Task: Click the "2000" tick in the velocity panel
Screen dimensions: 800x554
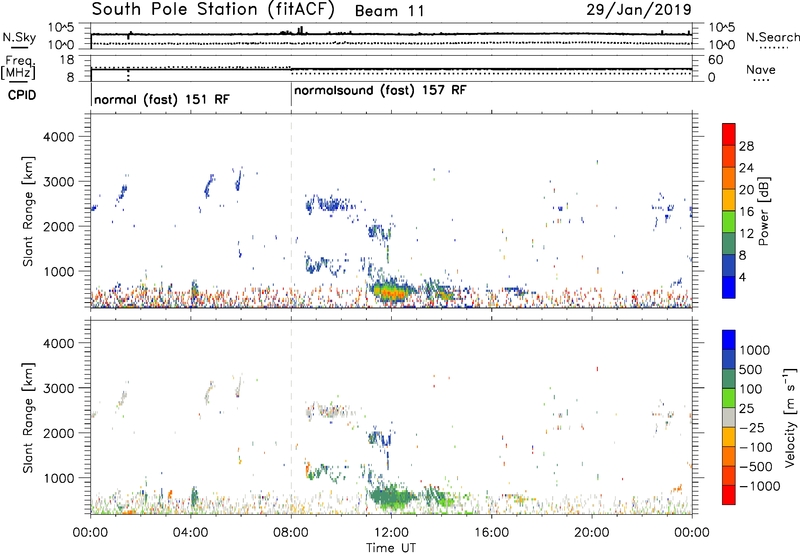Action: point(58,433)
